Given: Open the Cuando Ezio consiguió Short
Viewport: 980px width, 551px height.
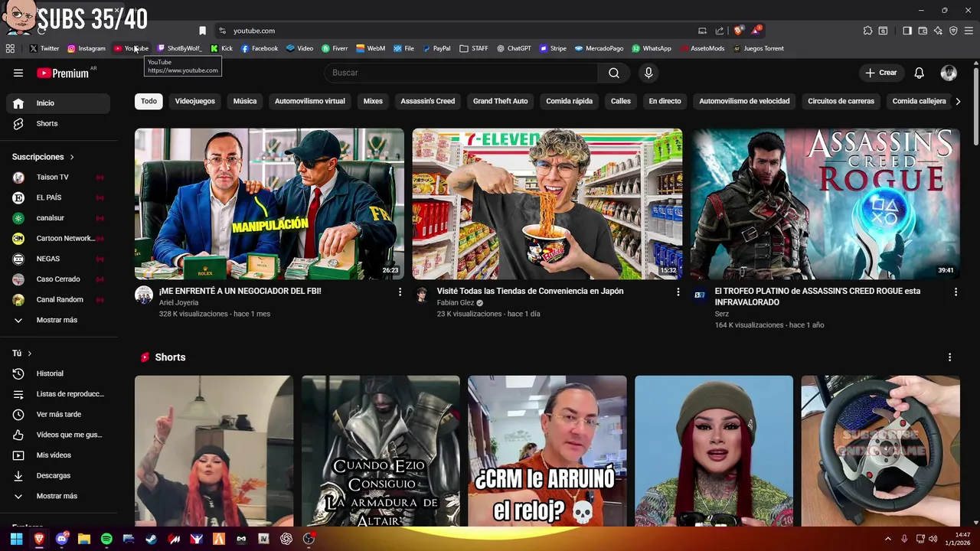Looking at the screenshot, I should click(381, 451).
